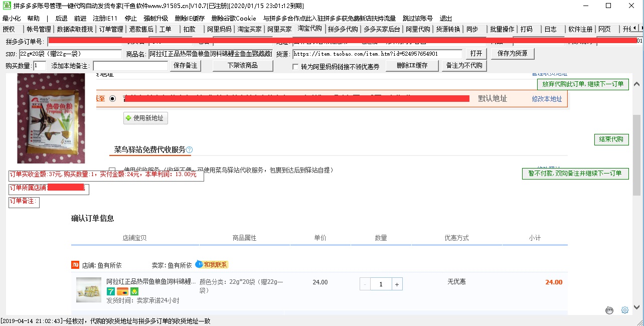
Task: Click 退出 in the menu bar
Action: coord(445,19)
